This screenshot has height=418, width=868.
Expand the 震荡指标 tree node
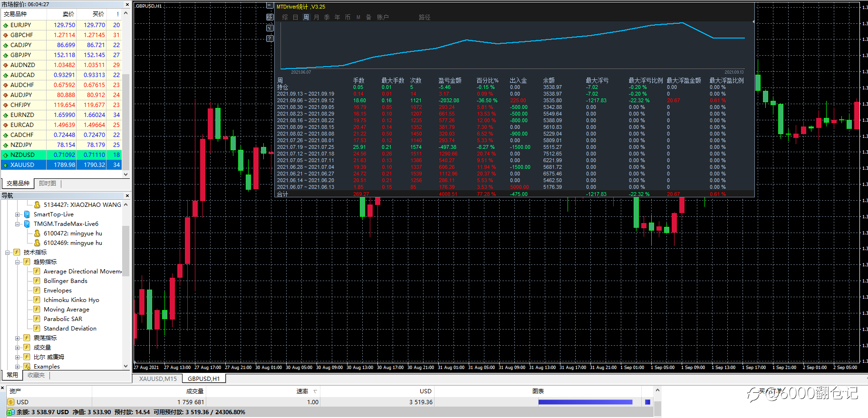tap(18, 338)
